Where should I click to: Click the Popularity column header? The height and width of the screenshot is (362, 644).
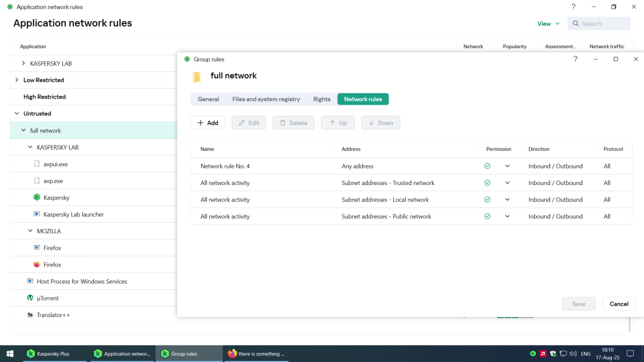(515, 47)
